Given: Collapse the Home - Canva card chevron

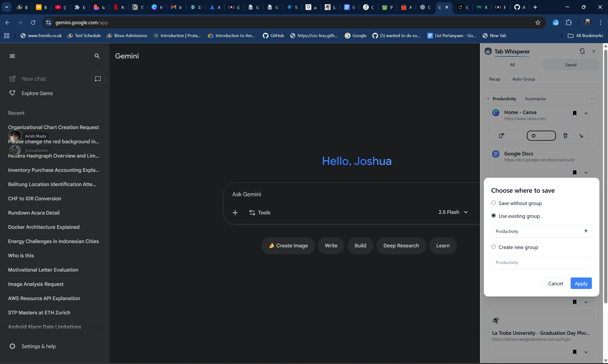Looking at the screenshot, I should click(x=586, y=113).
